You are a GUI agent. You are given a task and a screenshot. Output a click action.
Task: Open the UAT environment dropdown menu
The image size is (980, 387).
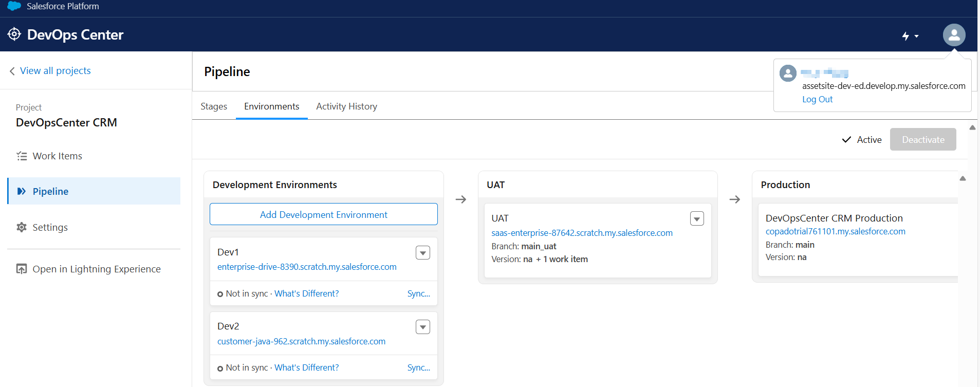tap(697, 219)
